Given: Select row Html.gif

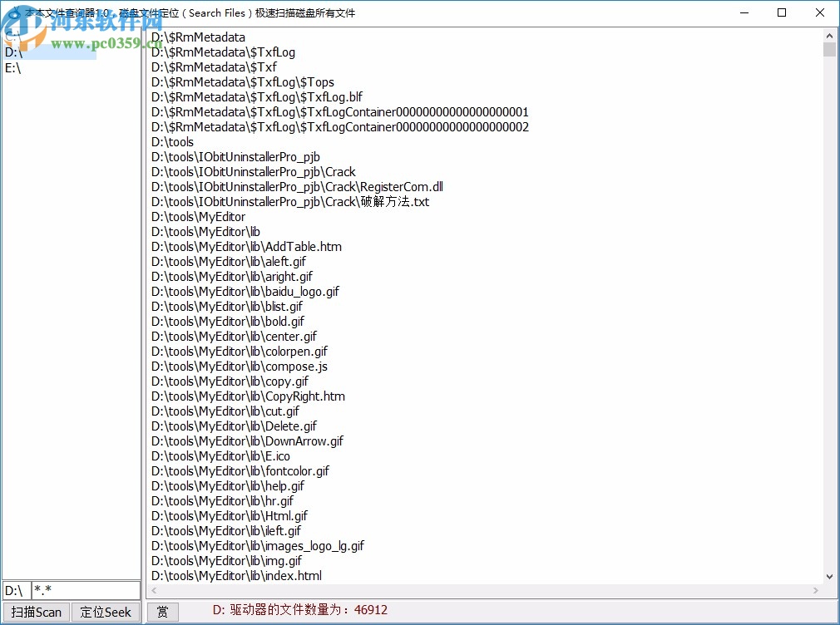Looking at the screenshot, I should 230,517.
